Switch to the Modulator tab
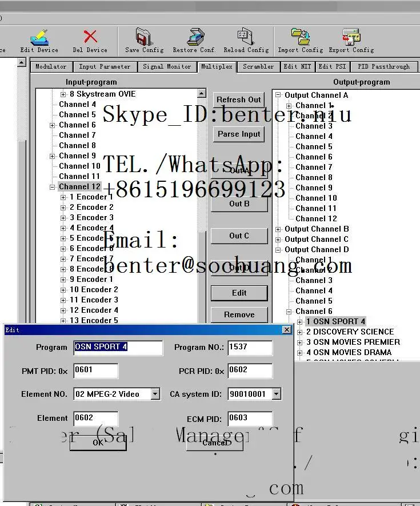Viewport: 420px width, 506px height. [x=51, y=67]
